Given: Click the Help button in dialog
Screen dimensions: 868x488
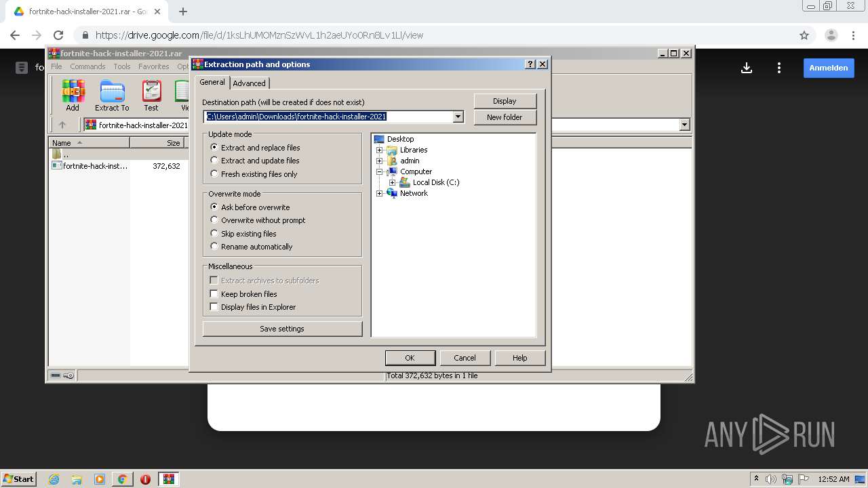Looking at the screenshot, I should [x=519, y=358].
